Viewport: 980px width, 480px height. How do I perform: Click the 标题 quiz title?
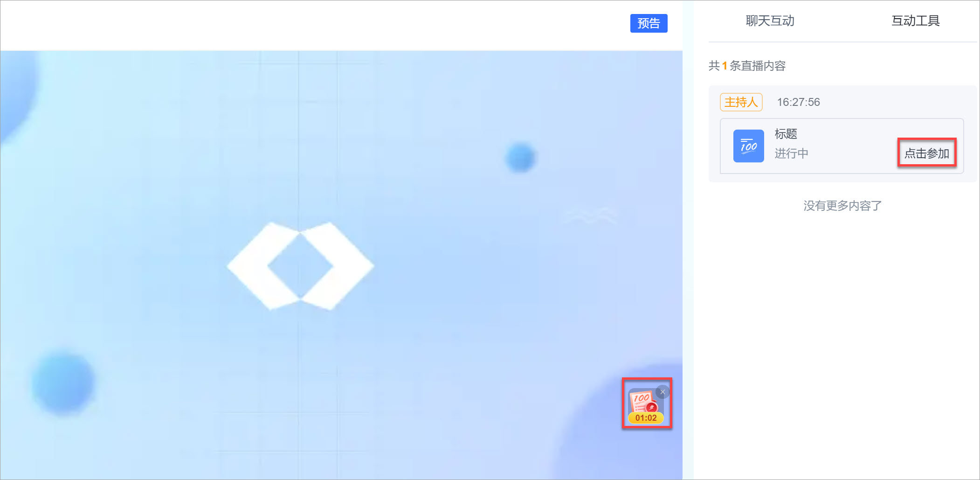coord(786,134)
